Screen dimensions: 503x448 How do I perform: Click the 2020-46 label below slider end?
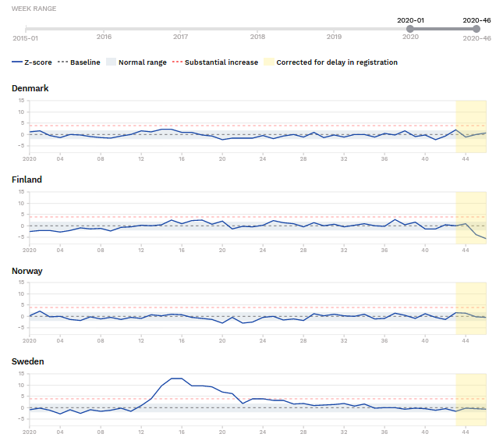pos(476,38)
